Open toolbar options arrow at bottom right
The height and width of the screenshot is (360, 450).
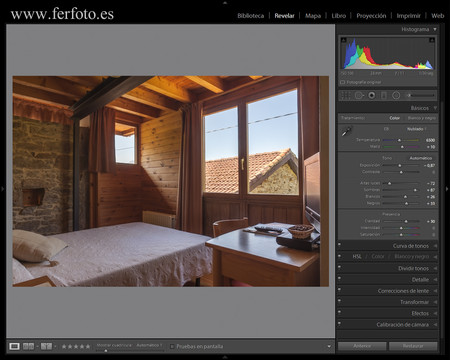(x=329, y=347)
